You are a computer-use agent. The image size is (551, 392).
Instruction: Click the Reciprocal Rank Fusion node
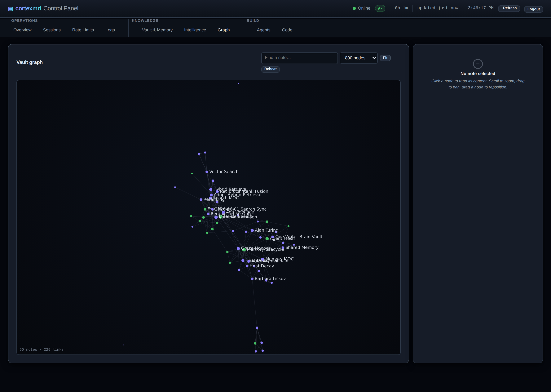217,192
